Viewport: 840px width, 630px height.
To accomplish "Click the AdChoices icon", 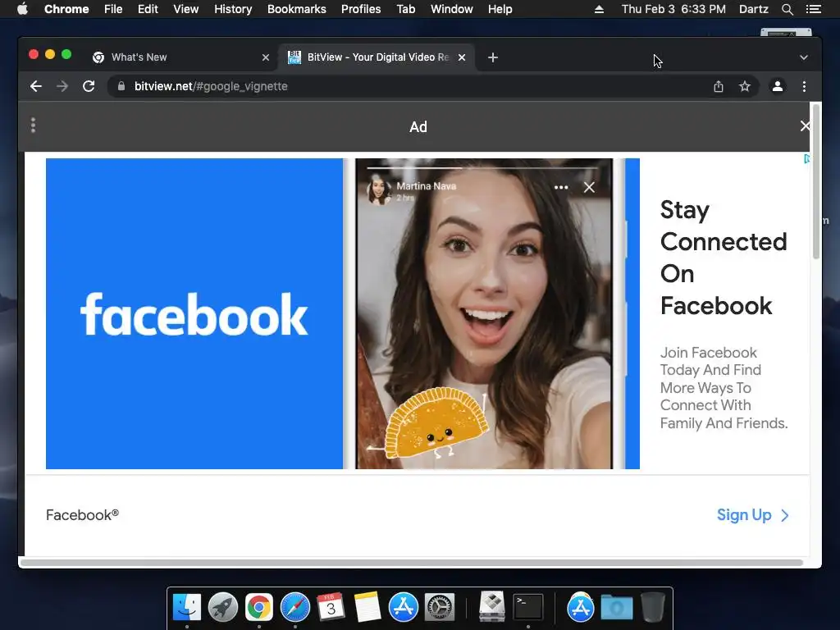I will click(806, 158).
